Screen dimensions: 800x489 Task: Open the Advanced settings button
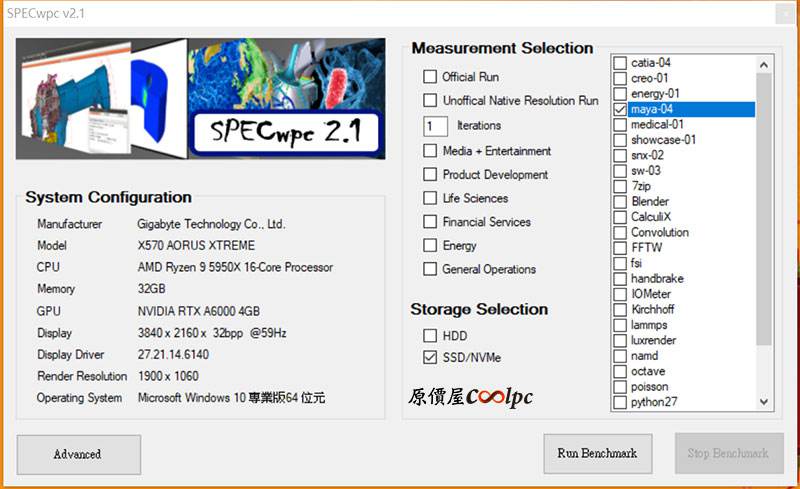coord(78,454)
